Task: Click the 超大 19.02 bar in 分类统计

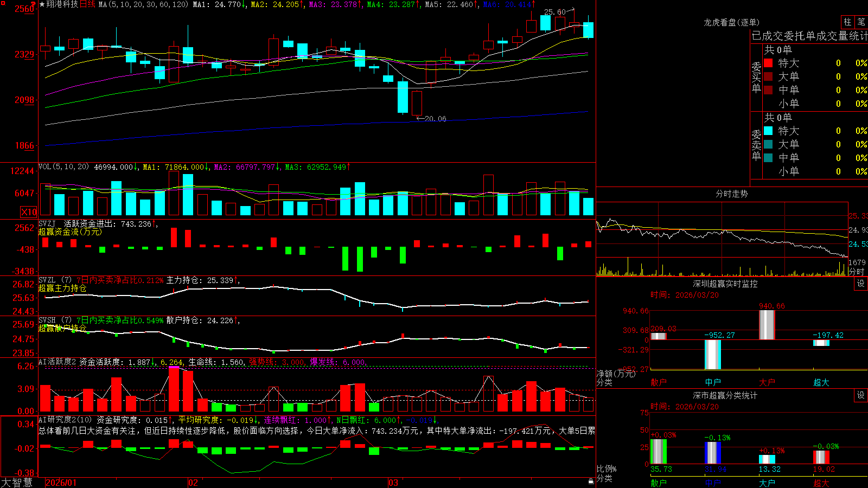Action: (821, 457)
